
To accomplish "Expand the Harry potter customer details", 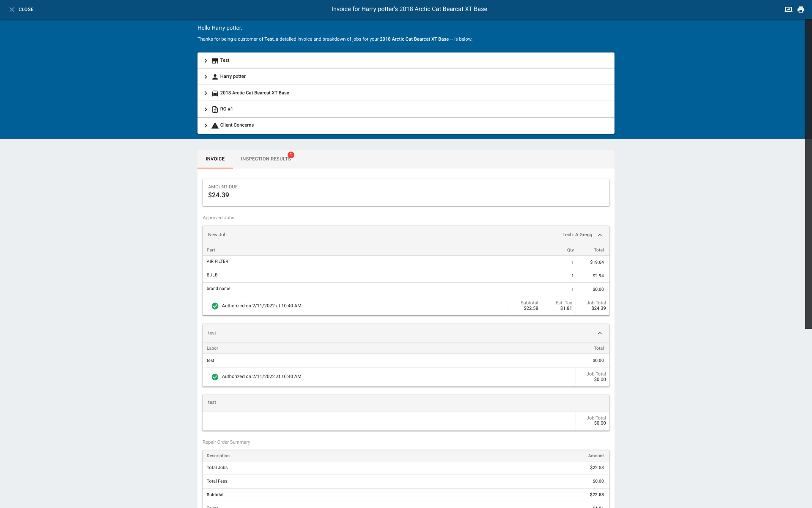I will [x=206, y=77].
